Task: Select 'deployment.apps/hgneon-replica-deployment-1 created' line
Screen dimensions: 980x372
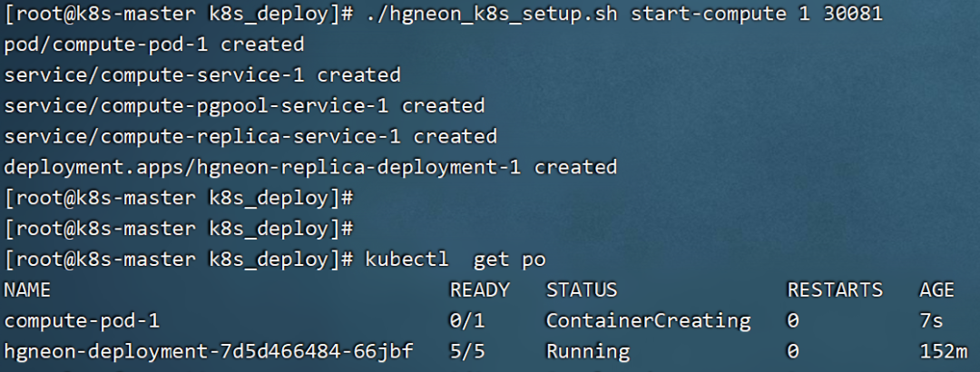Action: tap(310, 167)
